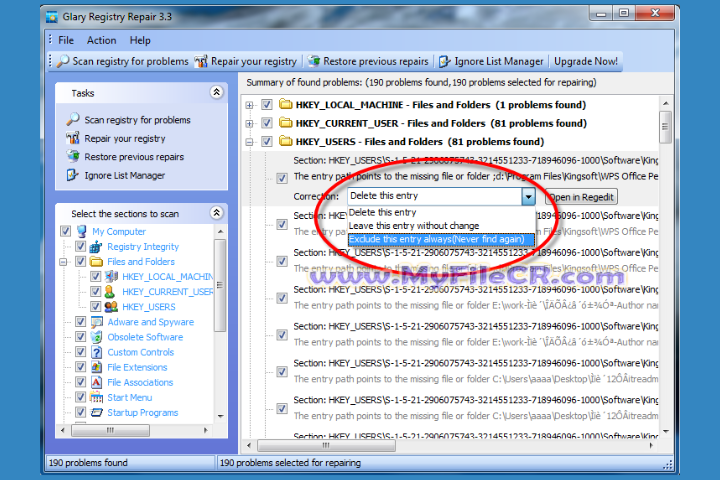720x480 pixels.
Task: Choose Delete this entry in dropdown list
Action: click(441, 212)
